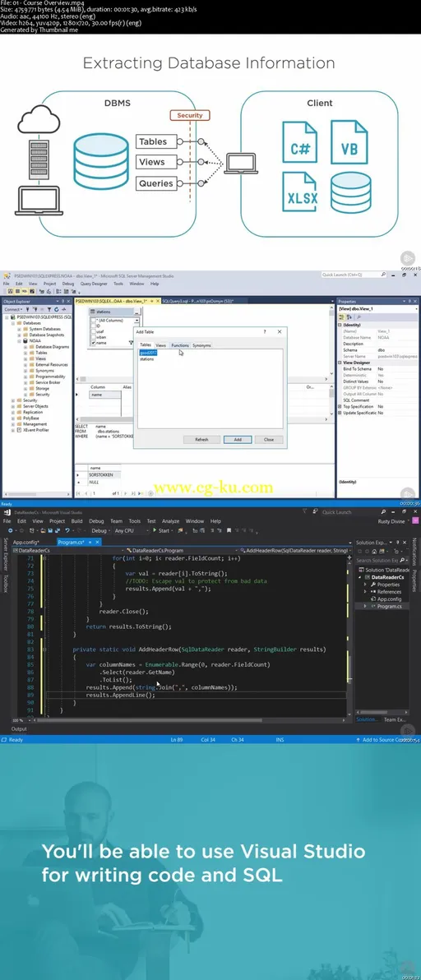Collapse the View Designer section in Properties

pos(340,363)
